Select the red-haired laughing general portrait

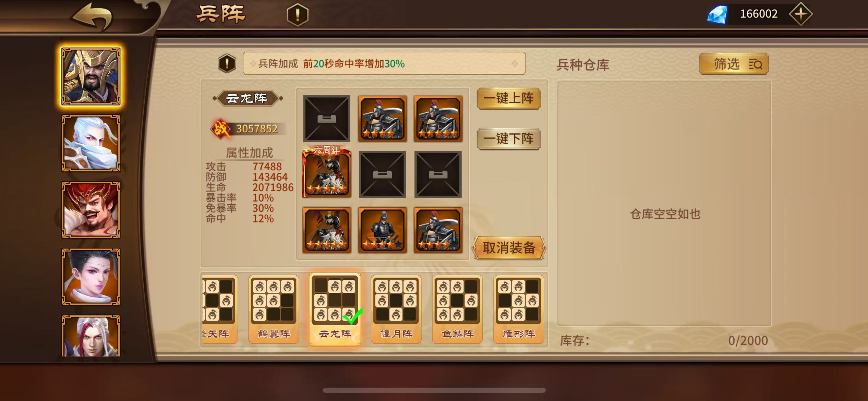pyautogui.click(x=91, y=210)
